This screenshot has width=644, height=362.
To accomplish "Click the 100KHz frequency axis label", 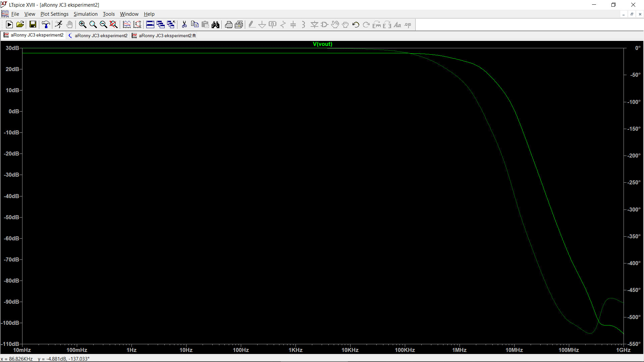I will click(x=405, y=350).
